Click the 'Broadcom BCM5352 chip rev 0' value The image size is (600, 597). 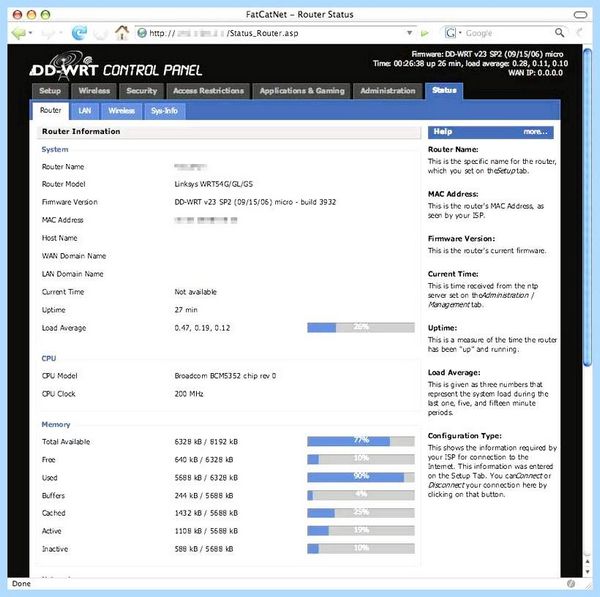[x=225, y=376]
